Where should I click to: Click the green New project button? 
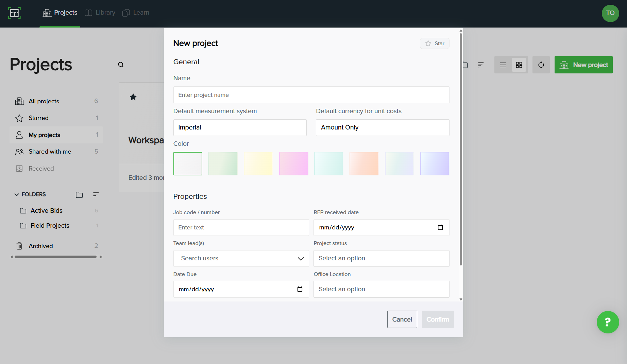click(583, 65)
